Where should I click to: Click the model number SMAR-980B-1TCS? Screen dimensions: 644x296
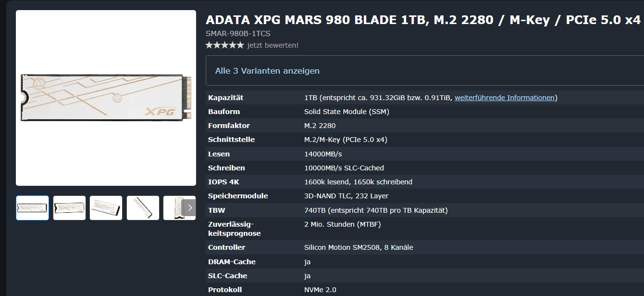pyautogui.click(x=238, y=34)
